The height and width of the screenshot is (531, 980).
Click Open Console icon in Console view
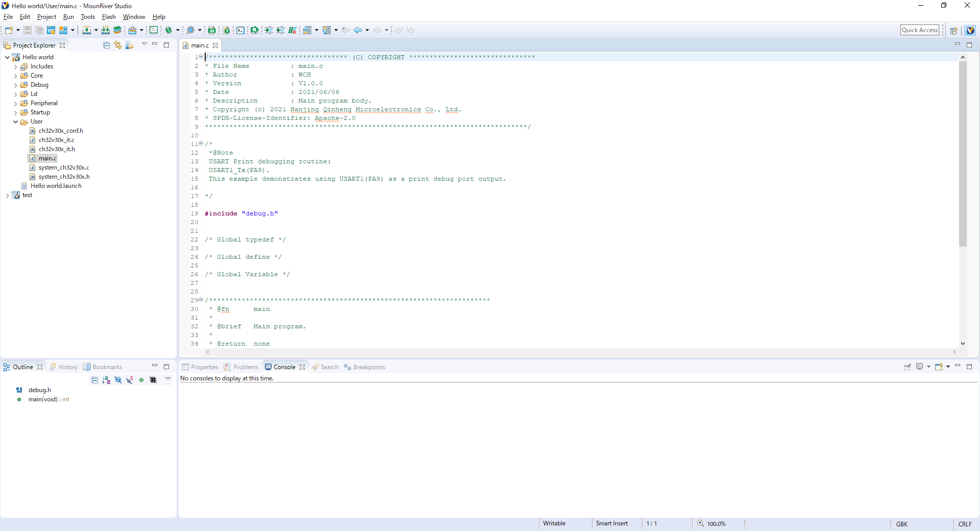tap(938, 367)
